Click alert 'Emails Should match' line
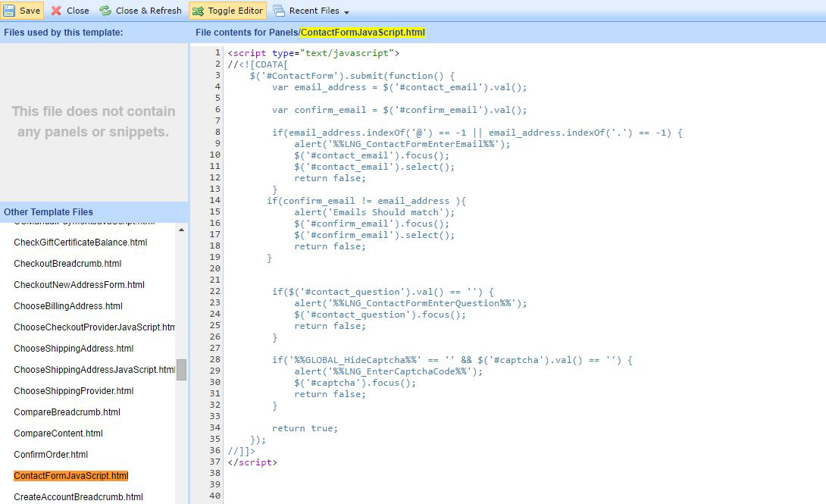 pyautogui.click(x=374, y=212)
